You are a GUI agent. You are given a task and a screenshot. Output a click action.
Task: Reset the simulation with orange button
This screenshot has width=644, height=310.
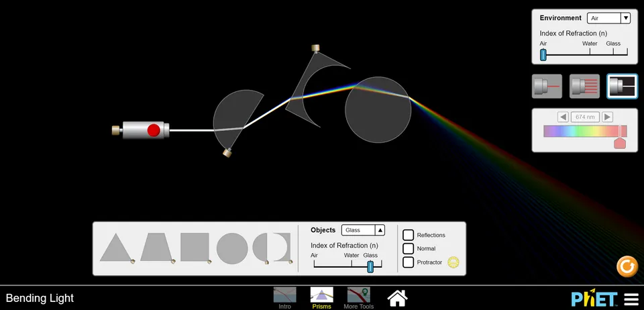point(627,266)
